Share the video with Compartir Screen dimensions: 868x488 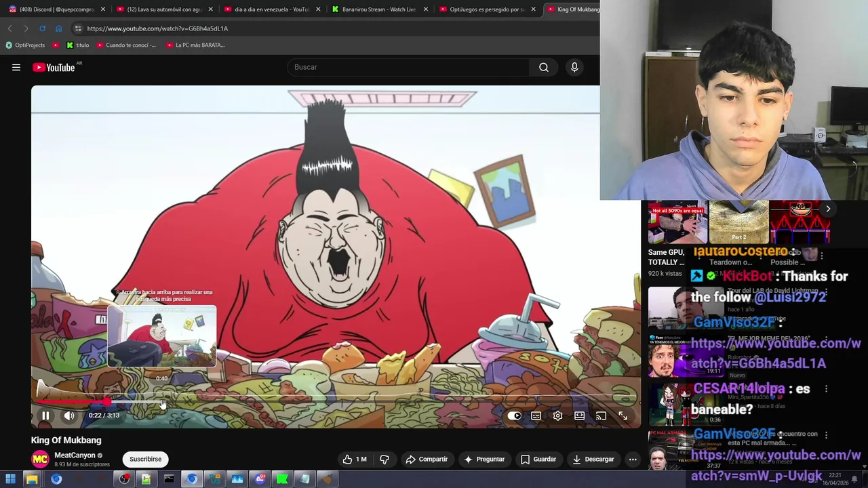(x=427, y=459)
